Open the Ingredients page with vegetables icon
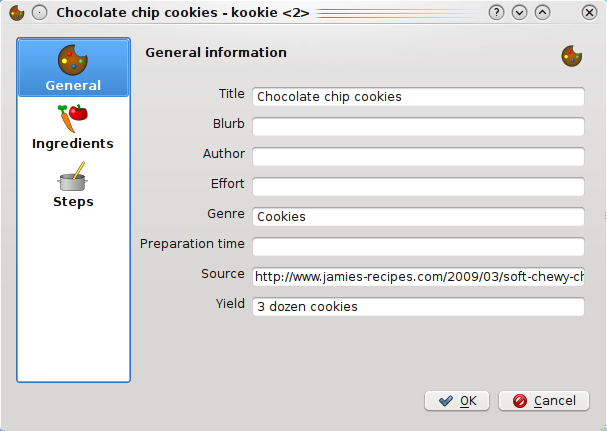 click(x=73, y=127)
